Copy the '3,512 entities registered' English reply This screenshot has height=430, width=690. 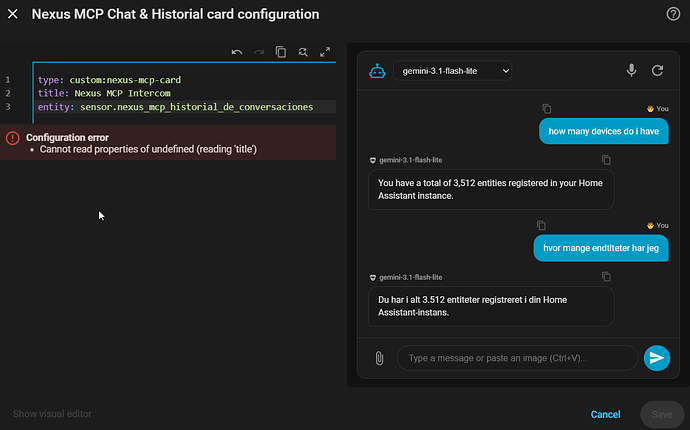point(606,160)
